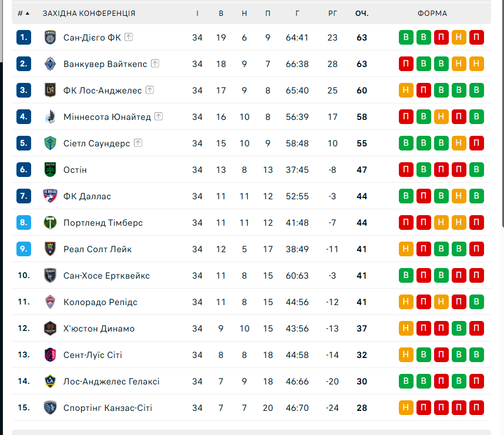This screenshot has height=435, width=504.
Task: Sort standings by РГ goal difference header
Action: click(332, 14)
